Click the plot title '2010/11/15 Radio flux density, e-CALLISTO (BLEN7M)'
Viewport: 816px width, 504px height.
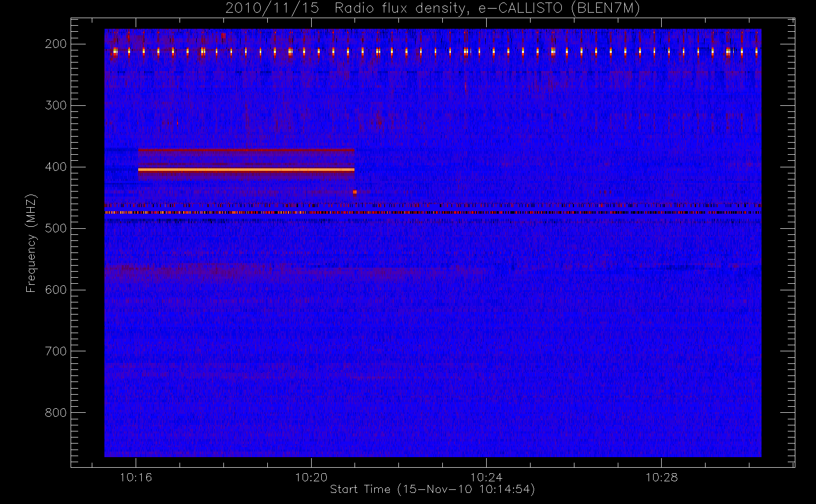coord(433,9)
